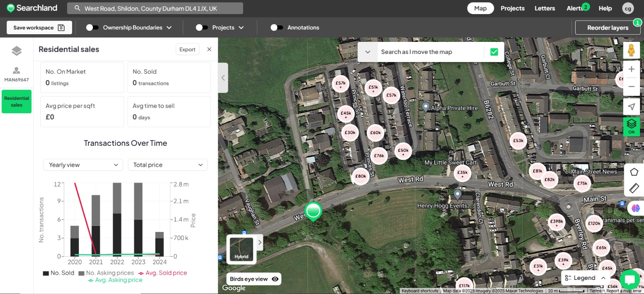Open the Projects menu in top bar

pos(512,8)
